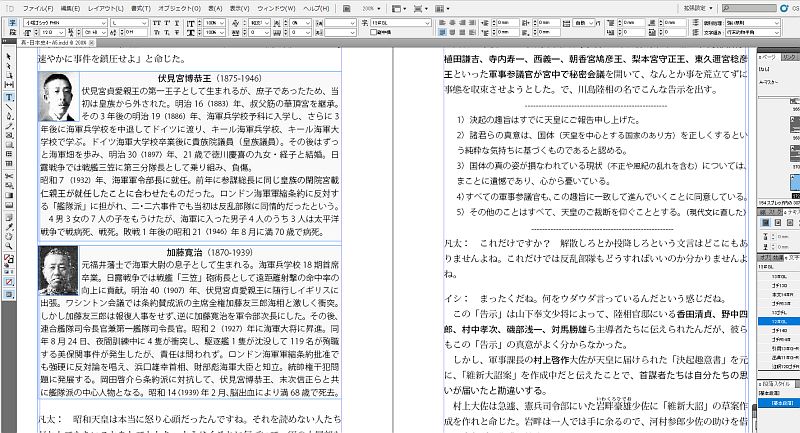The height and width of the screenshot is (433, 800).
Task: Switch to paragraph formatting controls (段)
Action: coord(8,31)
